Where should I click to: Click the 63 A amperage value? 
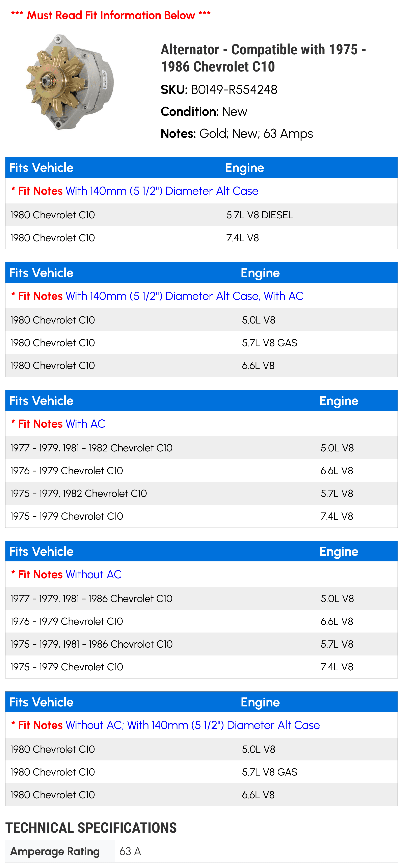pos(130,851)
